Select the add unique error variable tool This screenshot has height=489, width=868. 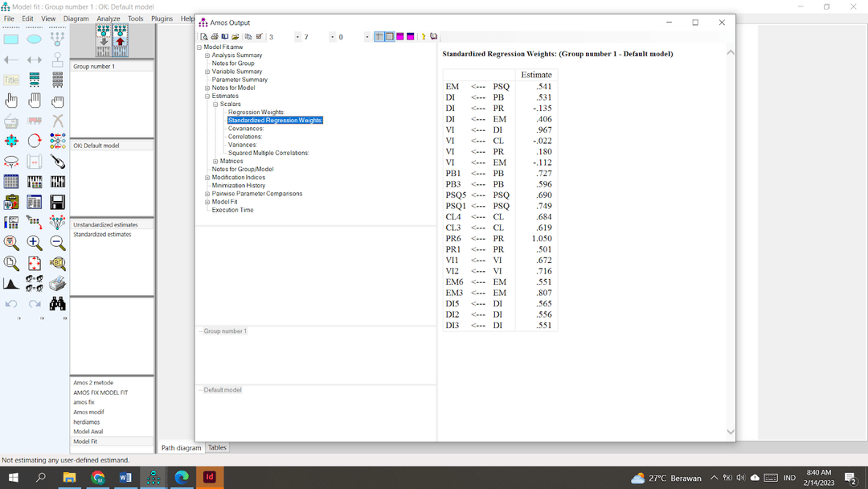57,60
